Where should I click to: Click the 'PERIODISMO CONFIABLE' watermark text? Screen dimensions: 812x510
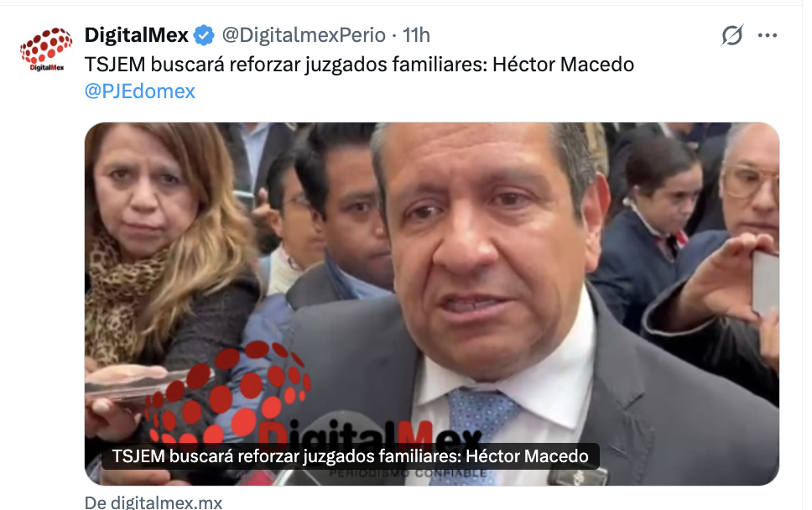(408, 474)
